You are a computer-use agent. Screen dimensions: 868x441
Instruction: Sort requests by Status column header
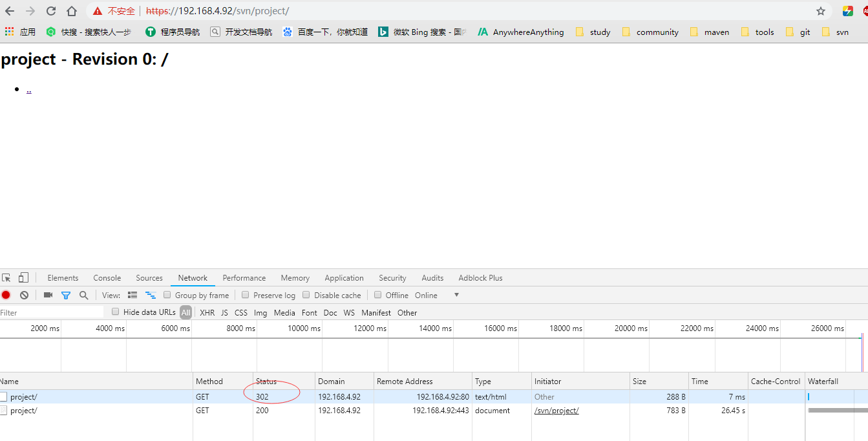[x=284, y=382]
